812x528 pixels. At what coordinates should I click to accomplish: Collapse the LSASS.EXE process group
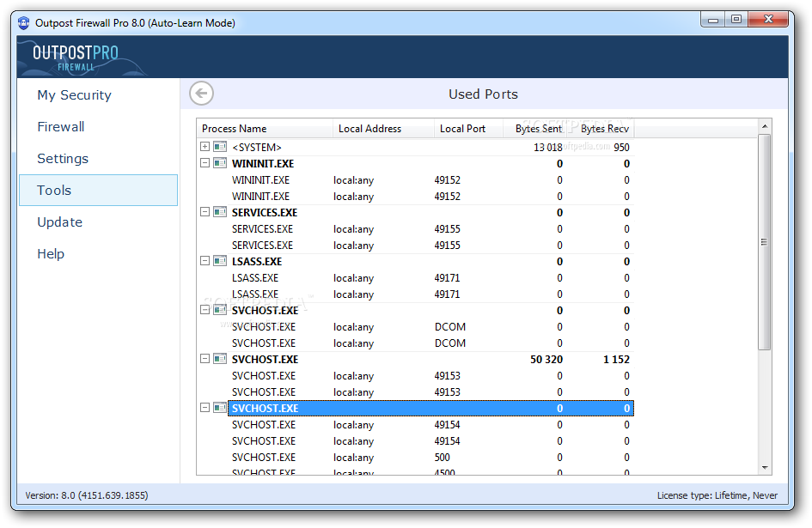coord(205,261)
